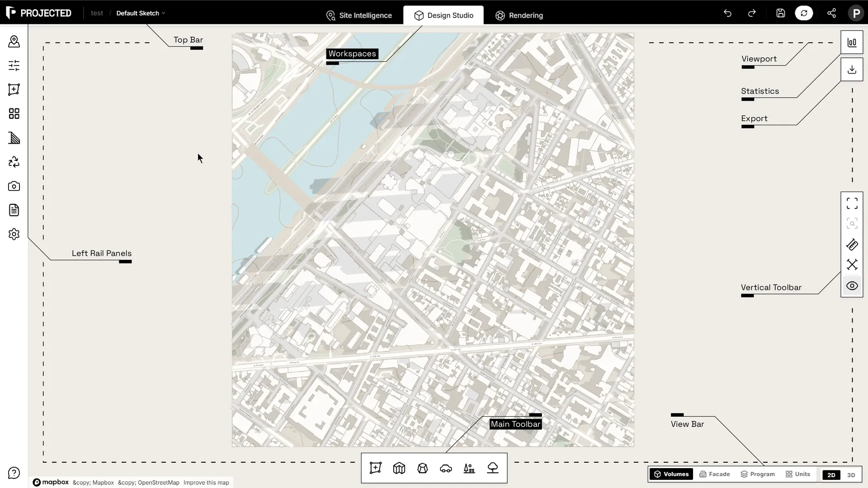Select the ruler measure tool
The width and height of the screenshot is (868, 488).
click(852, 245)
